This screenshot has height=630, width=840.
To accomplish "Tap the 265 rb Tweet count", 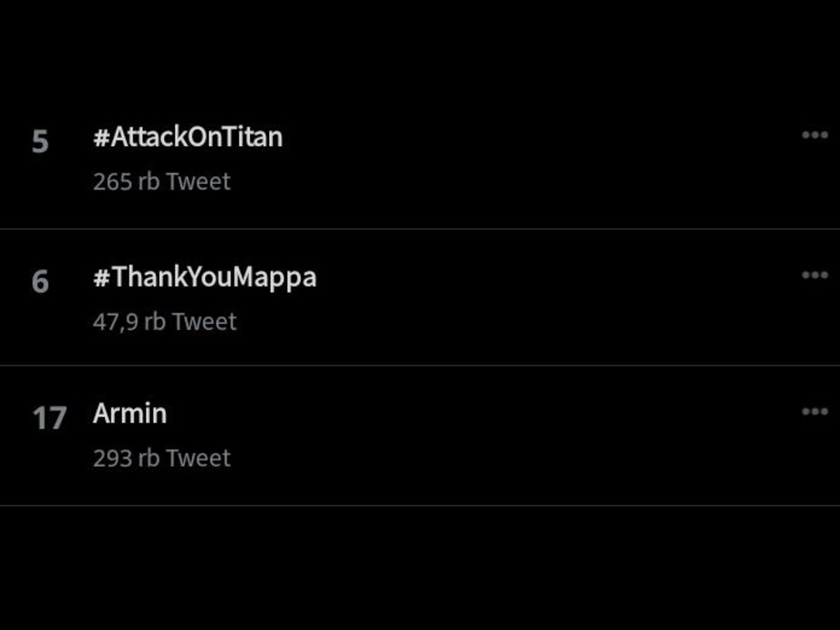I will pos(162,181).
